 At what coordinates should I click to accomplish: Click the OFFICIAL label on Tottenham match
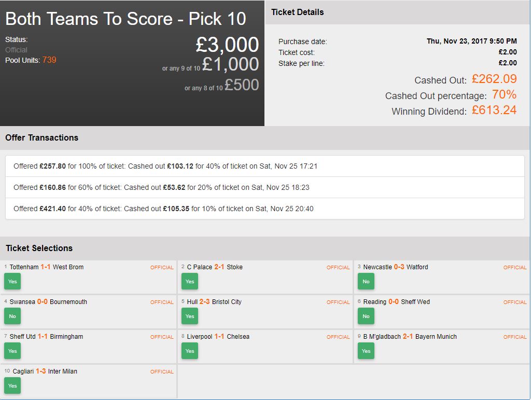click(x=162, y=268)
